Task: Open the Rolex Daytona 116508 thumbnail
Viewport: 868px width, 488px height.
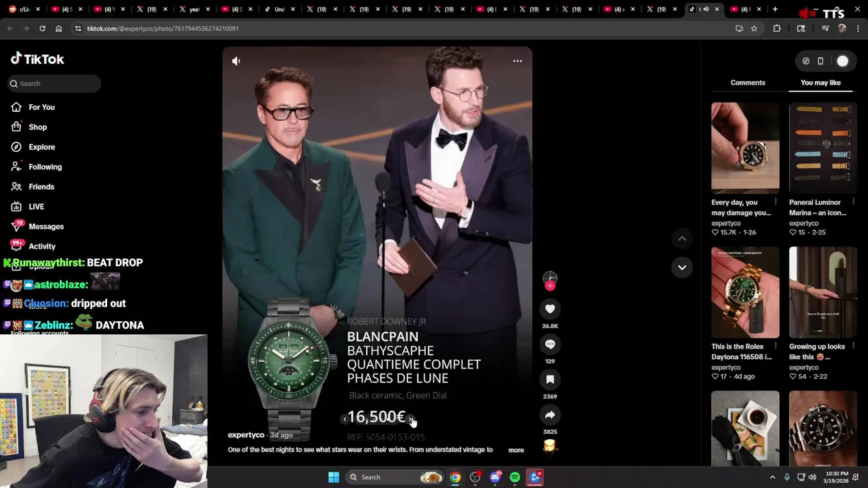Action: tap(745, 292)
